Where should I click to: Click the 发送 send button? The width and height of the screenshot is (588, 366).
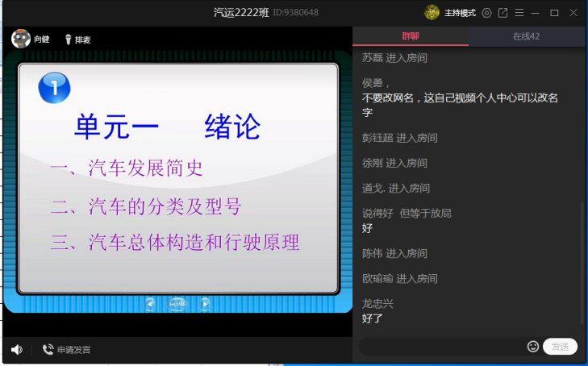(560, 347)
